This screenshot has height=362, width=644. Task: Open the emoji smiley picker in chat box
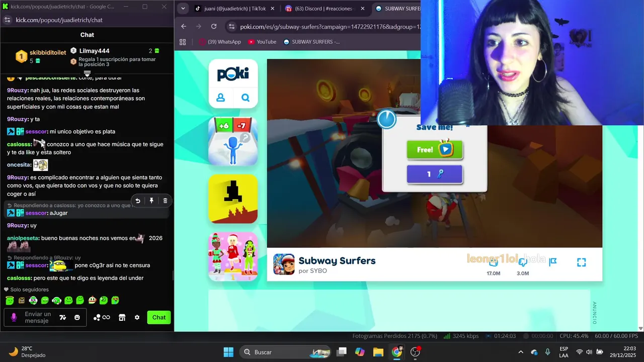coord(77,317)
